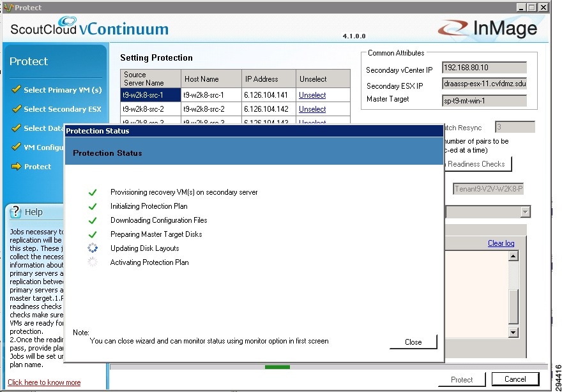Screen dimensions: 562x392
Task: Click the Updating Disk Layouts status text
Action: [145, 248]
